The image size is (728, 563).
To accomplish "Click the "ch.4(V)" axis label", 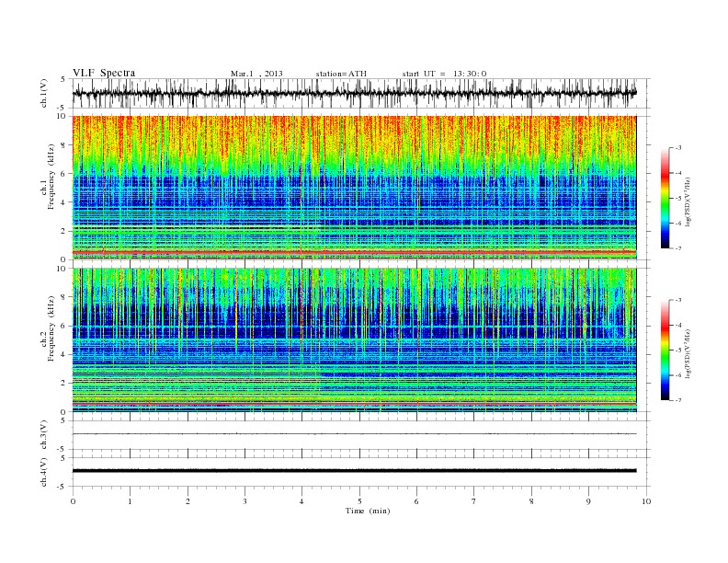I will point(44,472).
